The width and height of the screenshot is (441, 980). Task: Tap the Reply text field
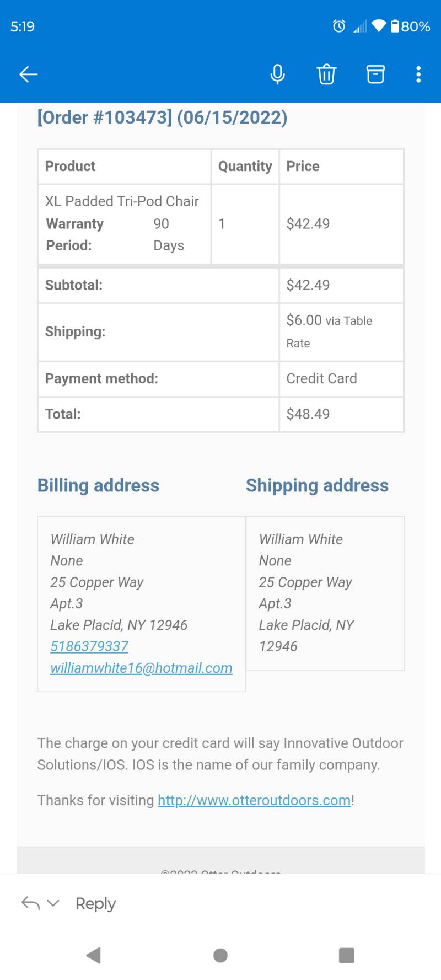click(95, 903)
